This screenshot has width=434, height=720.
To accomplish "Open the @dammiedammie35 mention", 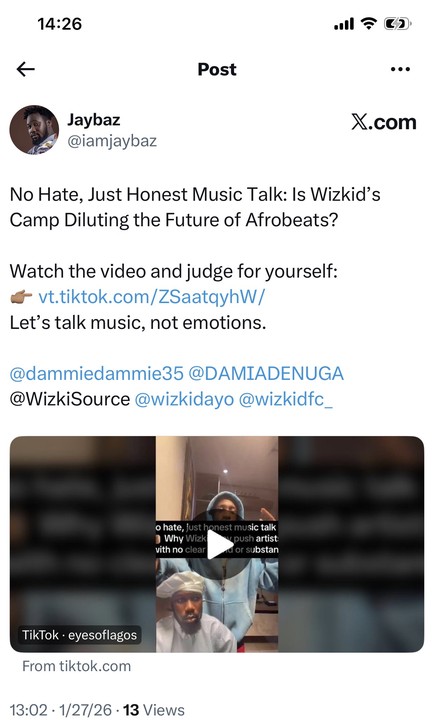I will [96, 373].
